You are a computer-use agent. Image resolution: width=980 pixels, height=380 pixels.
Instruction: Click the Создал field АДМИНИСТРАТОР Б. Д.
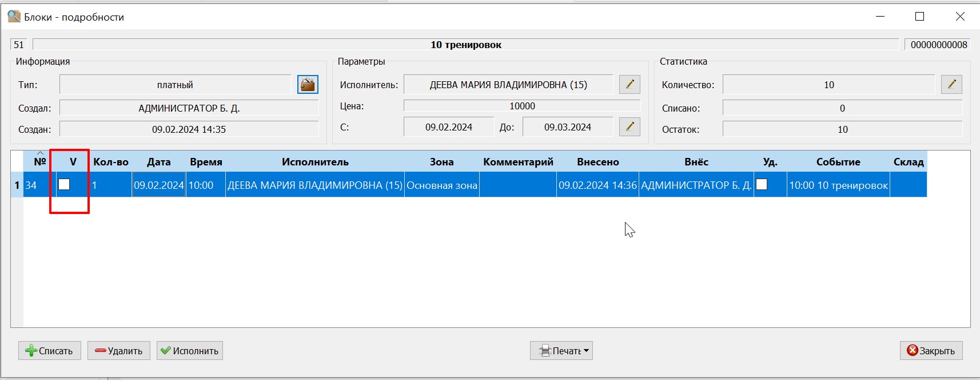click(189, 108)
